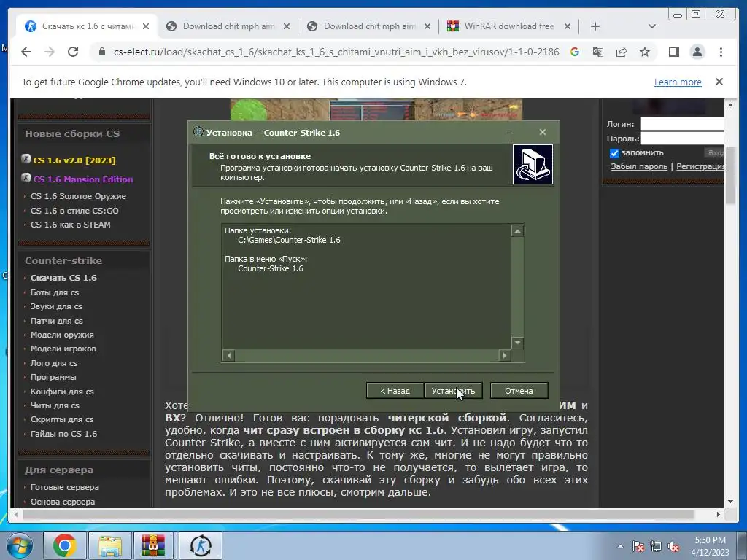Bookmark this page with the star icon
This screenshot has height=560, width=747.
645,52
